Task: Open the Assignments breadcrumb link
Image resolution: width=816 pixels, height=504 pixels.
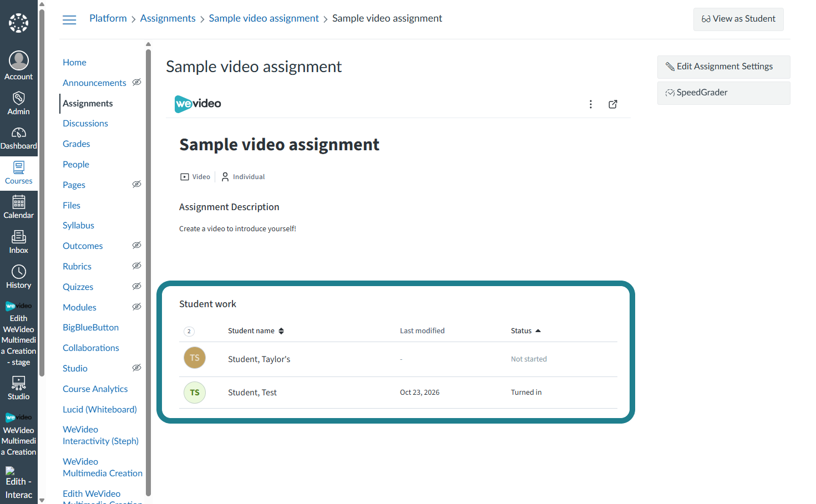Action: 168,18
